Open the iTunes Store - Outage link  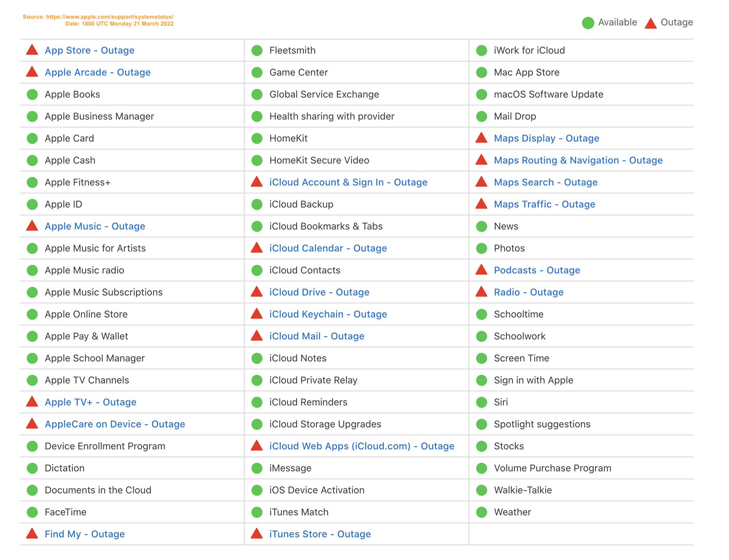click(320, 534)
